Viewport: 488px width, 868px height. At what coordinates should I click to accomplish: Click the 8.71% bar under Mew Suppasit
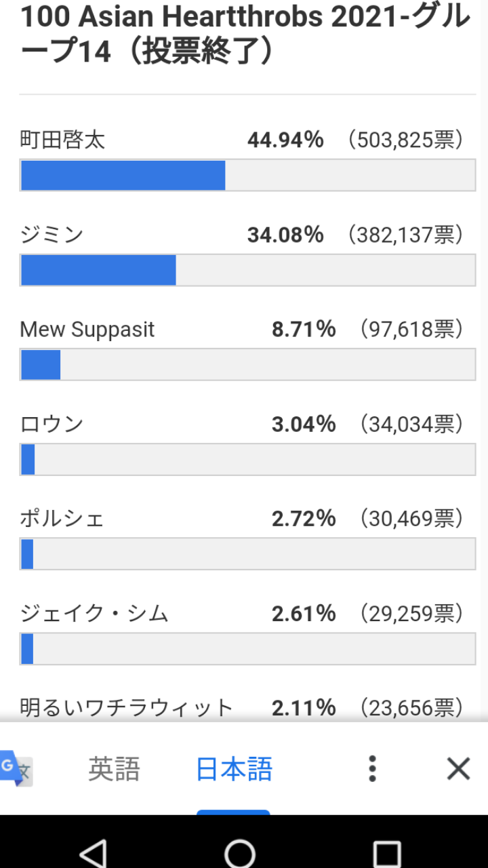247,365
